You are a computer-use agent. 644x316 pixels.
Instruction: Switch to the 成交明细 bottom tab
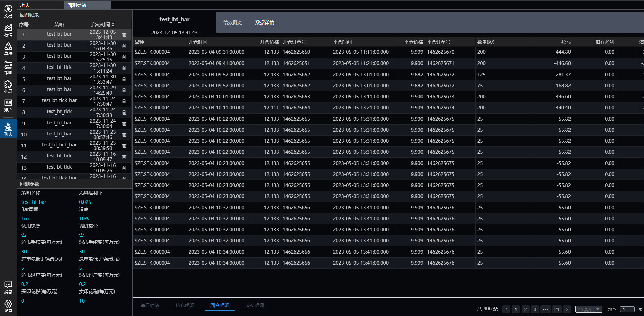click(255, 305)
